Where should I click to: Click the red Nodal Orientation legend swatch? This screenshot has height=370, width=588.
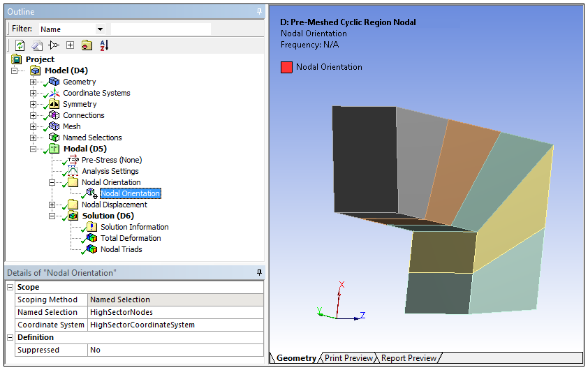286,68
